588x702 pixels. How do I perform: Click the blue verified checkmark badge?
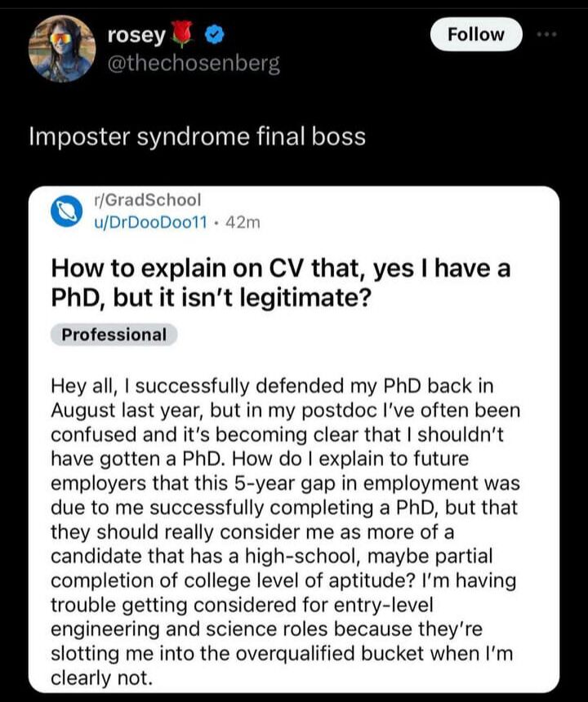click(216, 35)
